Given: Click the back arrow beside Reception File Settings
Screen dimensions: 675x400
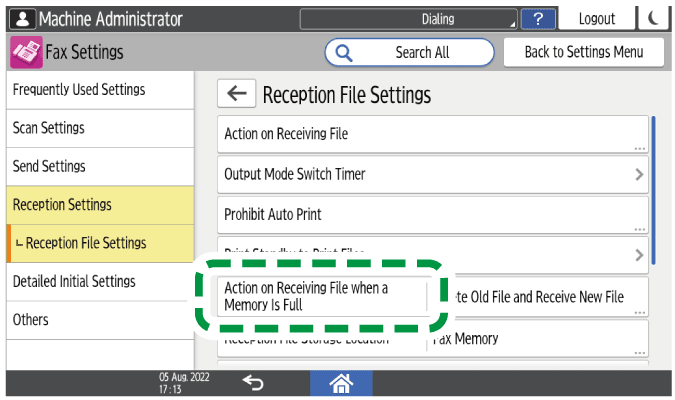Looking at the screenshot, I should coord(236,94).
